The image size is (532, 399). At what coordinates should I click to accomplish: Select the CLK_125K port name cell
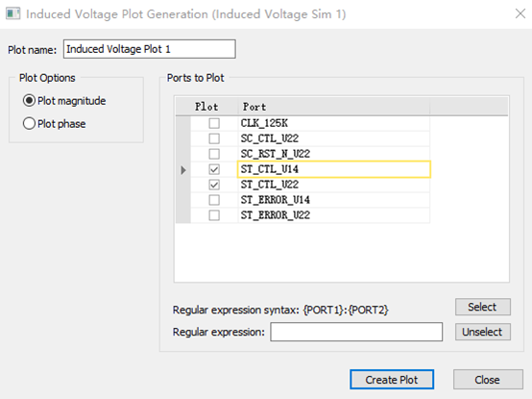click(x=334, y=123)
